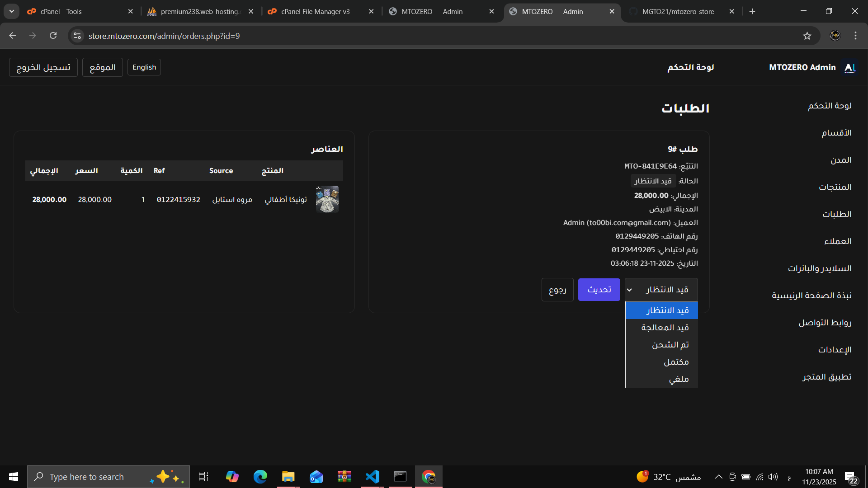Bookmark this page with the star icon

click(x=807, y=36)
